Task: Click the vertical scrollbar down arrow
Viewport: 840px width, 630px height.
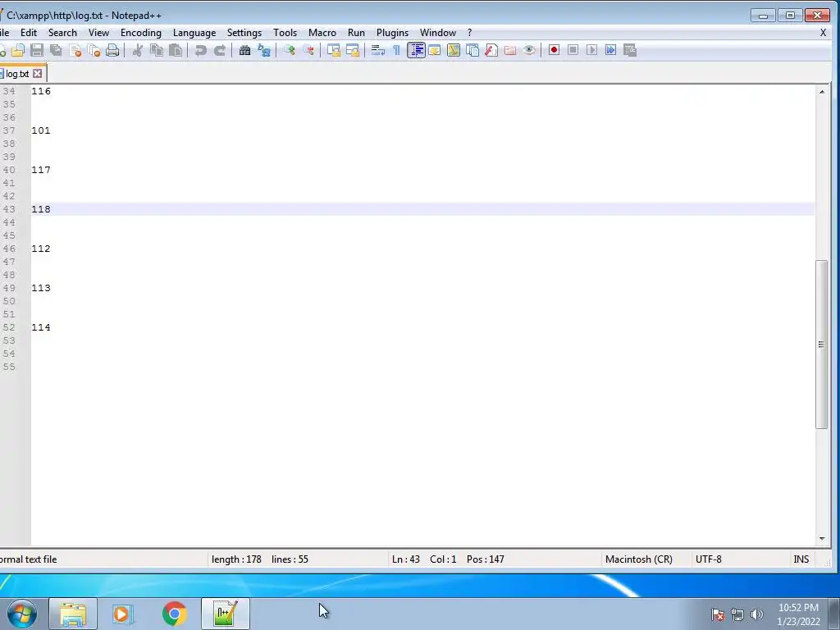Action: click(822, 539)
